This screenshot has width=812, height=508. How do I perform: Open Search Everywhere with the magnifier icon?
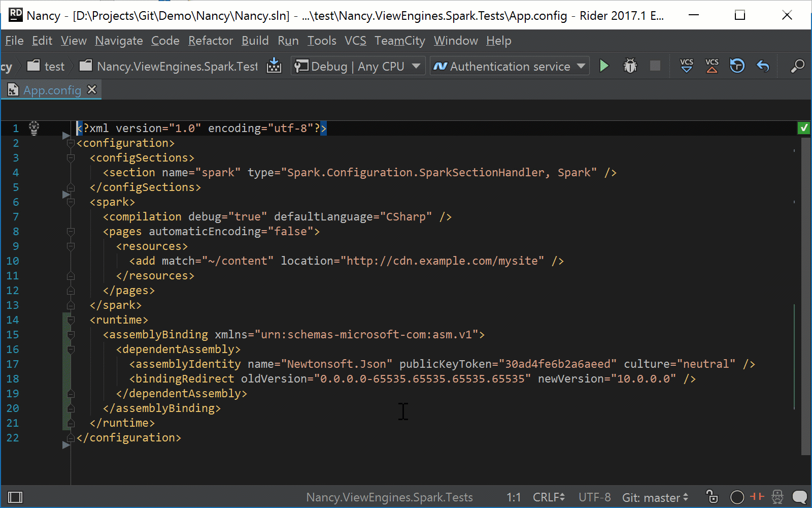tap(797, 66)
